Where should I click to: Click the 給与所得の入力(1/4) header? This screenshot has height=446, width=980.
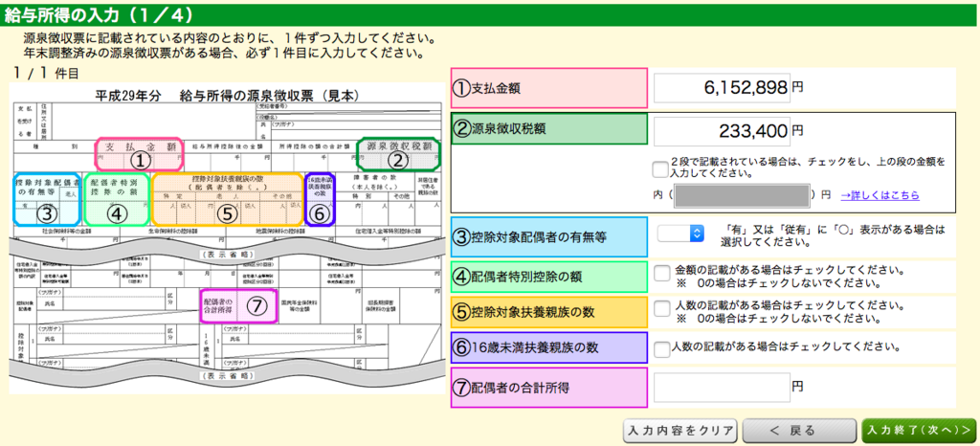click(x=490, y=13)
